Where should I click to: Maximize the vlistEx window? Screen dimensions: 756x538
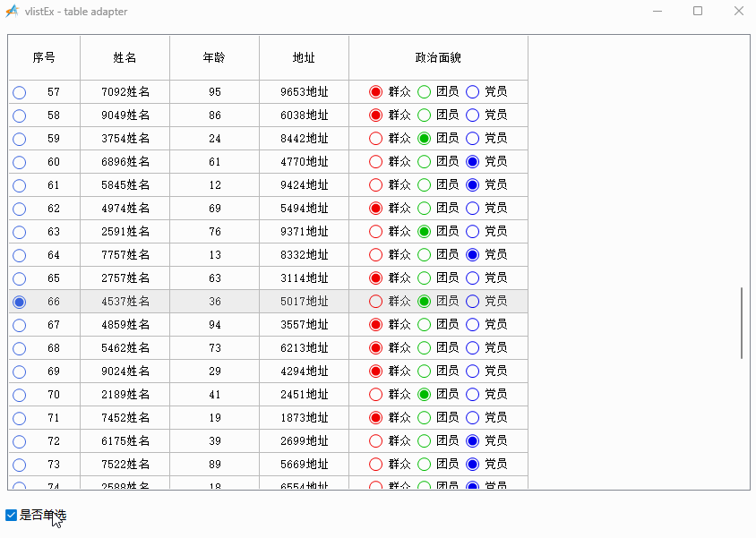[698, 12]
